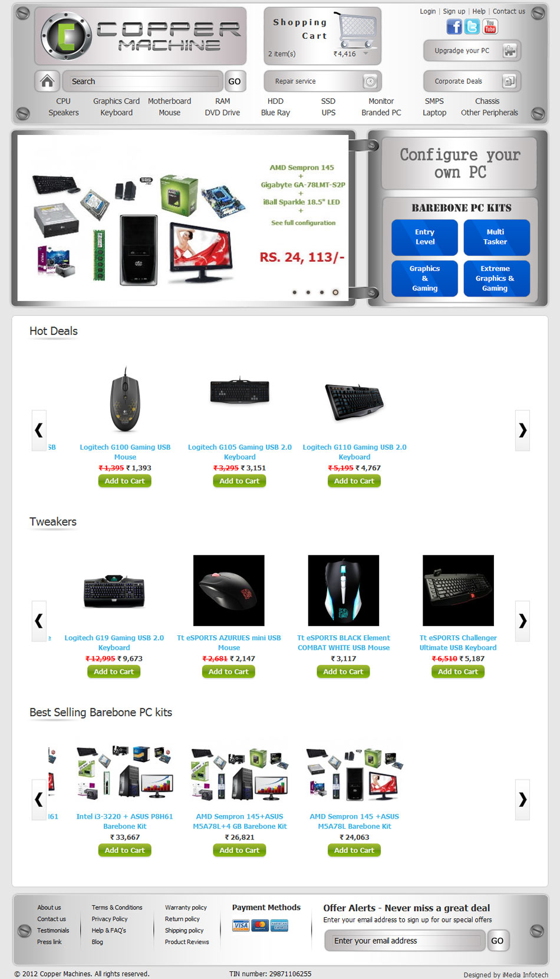Click the Repair service icon
Image resolution: width=560 pixels, height=979 pixels.
(x=370, y=81)
